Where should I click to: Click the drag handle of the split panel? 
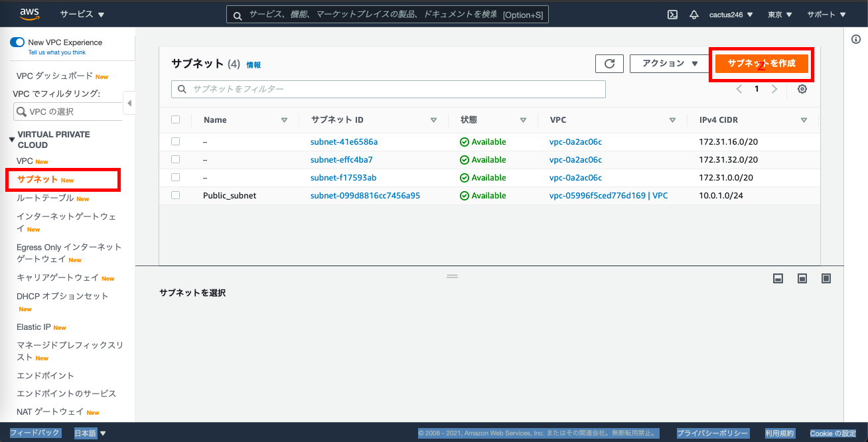[453, 276]
